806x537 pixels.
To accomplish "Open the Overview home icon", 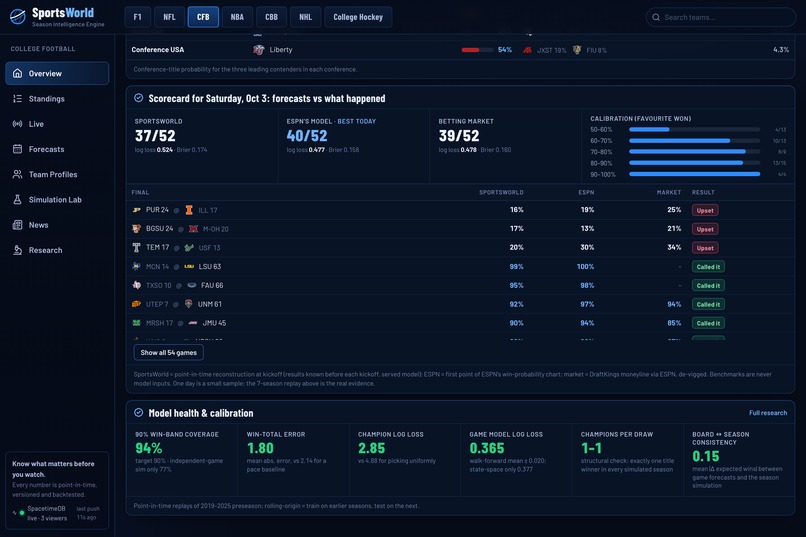I will tap(17, 73).
